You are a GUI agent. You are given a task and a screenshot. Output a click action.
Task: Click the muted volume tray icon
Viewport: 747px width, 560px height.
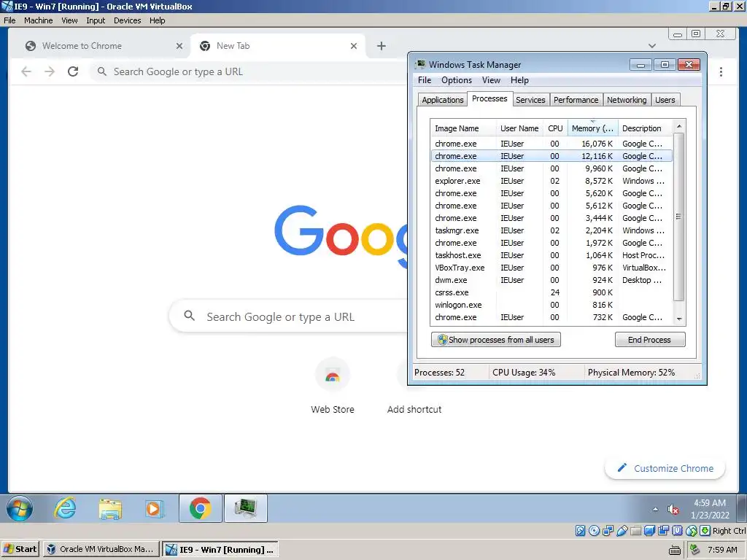click(x=673, y=510)
